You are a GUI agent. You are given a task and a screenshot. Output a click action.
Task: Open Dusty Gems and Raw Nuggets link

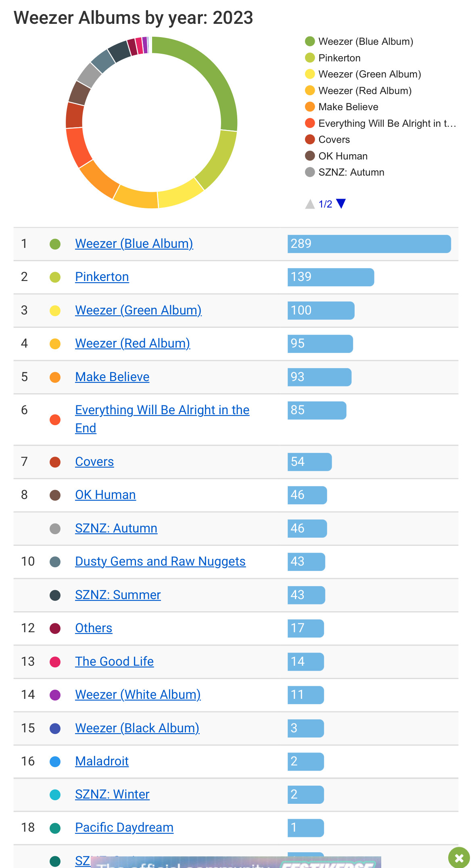160,561
